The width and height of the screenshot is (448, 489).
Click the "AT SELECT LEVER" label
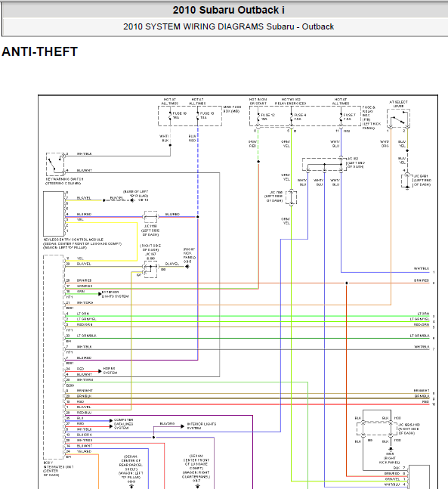(x=398, y=104)
